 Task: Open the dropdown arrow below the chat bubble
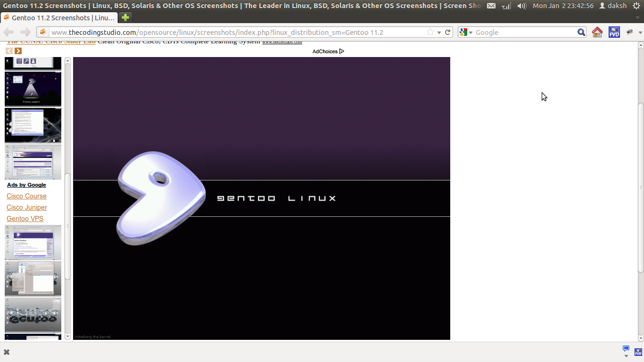pyautogui.click(x=626, y=356)
